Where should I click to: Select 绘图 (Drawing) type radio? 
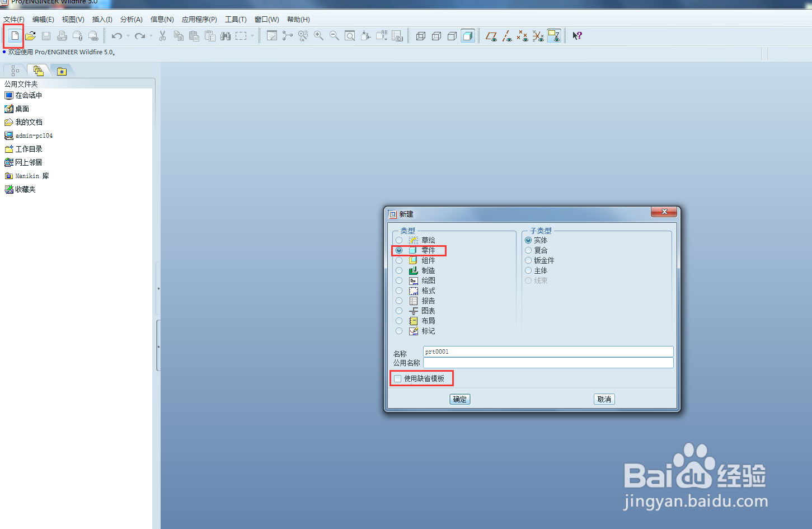pyautogui.click(x=399, y=280)
